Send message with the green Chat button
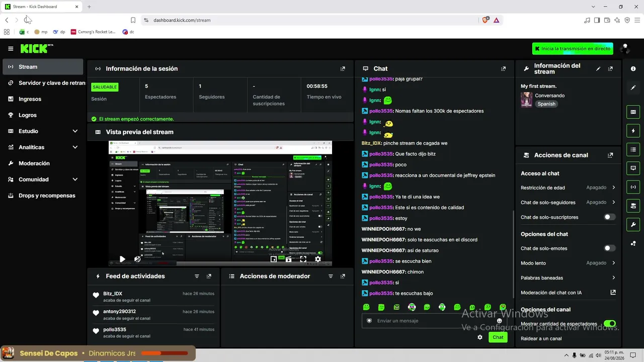Screen dimensions: 644x362 498,337
